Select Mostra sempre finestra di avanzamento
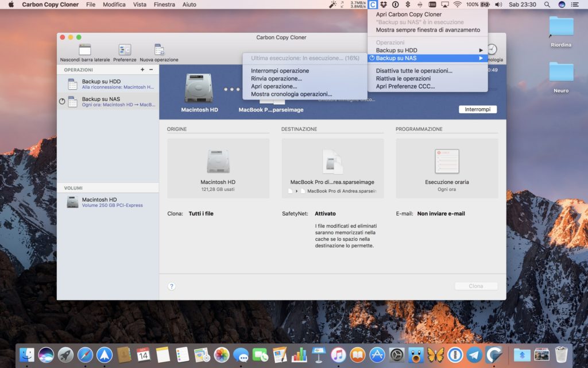This screenshot has width=588, height=368. pos(428,30)
